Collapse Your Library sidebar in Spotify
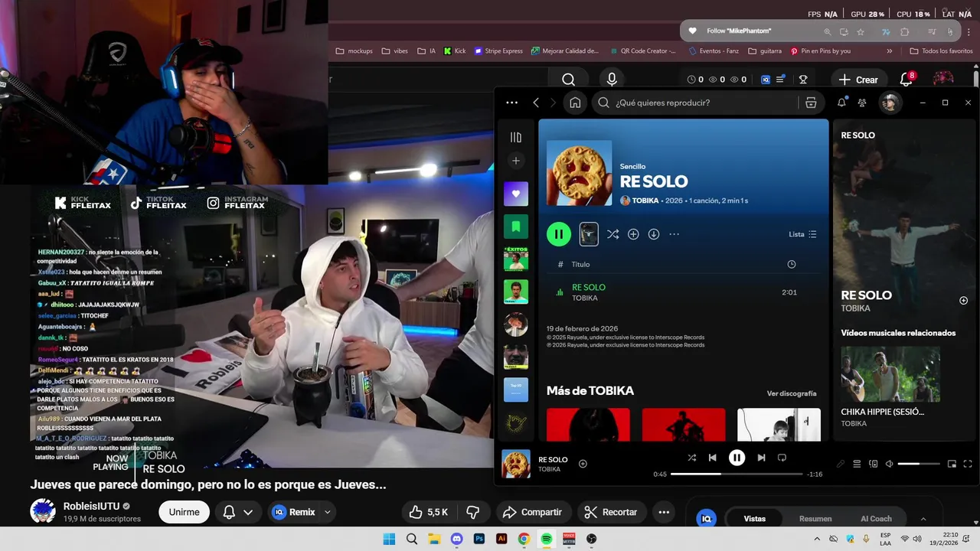 pyautogui.click(x=516, y=137)
